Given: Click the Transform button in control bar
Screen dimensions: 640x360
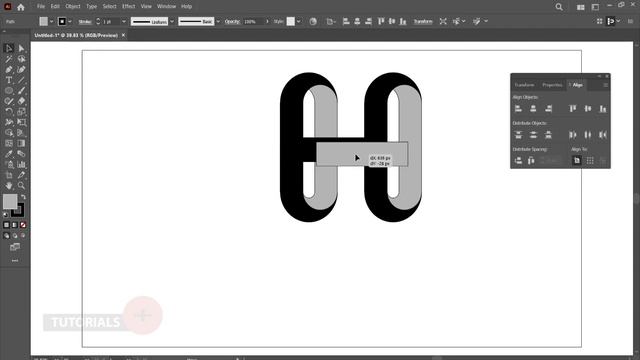Looking at the screenshot, I should (423, 21).
